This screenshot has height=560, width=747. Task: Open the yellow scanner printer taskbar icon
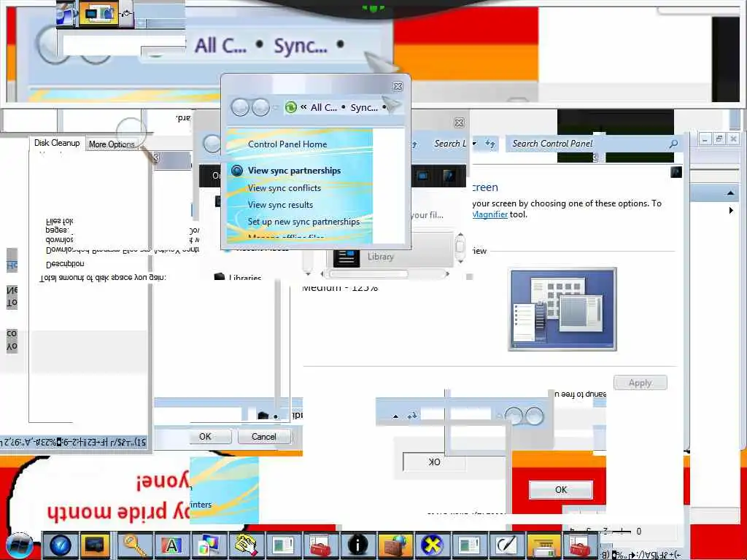pyautogui.click(x=543, y=546)
